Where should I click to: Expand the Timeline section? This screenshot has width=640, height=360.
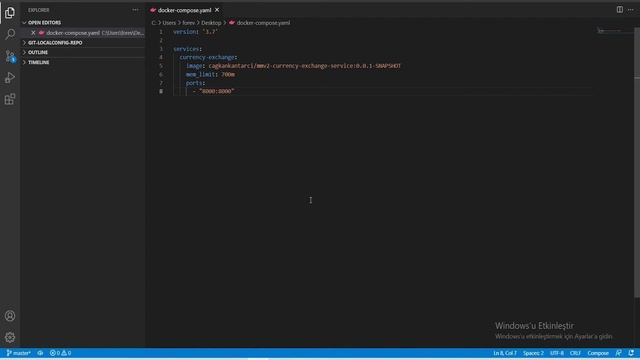(x=38, y=62)
